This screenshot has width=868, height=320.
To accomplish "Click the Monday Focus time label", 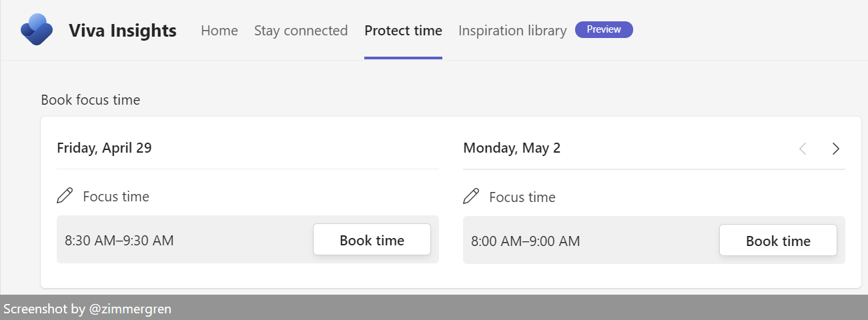I will pyautogui.click(x=522, y=197).
